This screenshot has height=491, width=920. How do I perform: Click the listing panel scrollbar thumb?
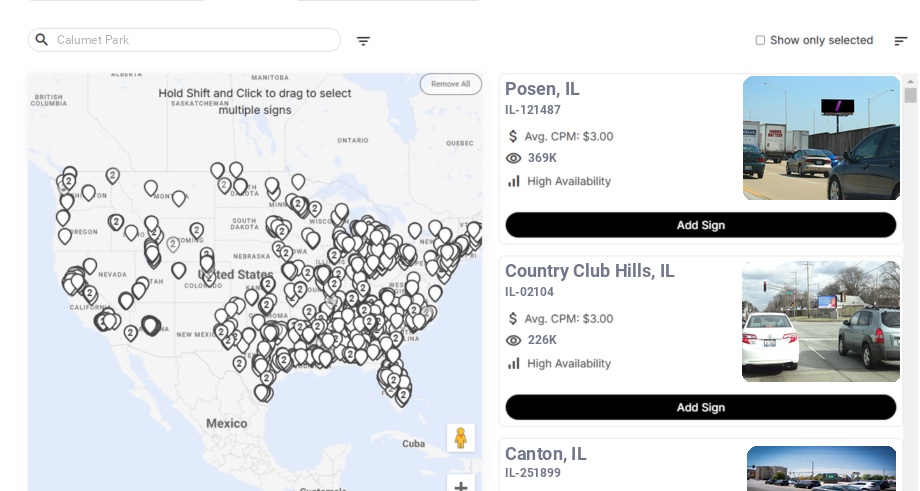pyautogui.click(x=910, y=96)
